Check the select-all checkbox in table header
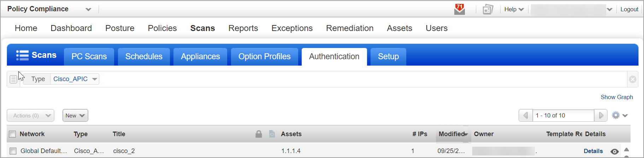 tap(13, 134)
